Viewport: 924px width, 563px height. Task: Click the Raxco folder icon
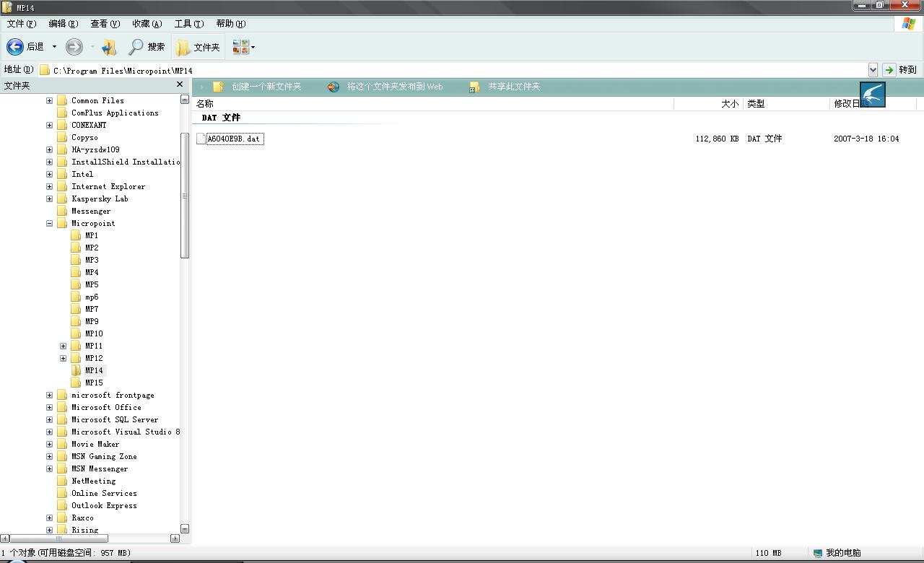pos(62,518)
